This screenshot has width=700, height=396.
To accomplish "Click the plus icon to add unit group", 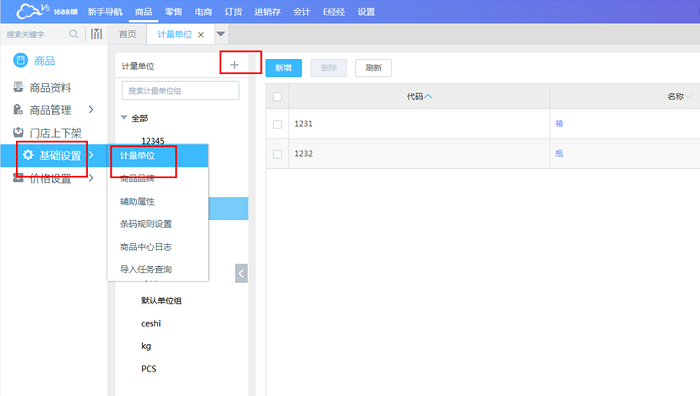I will click(x=234, y=65).
